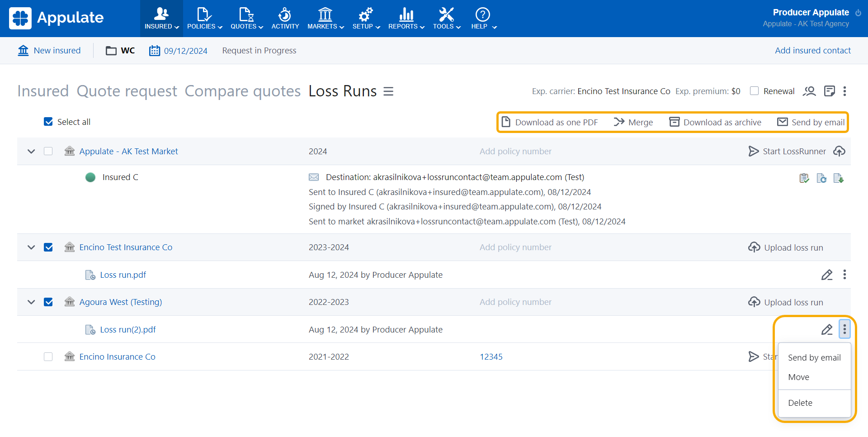
Task: Click the power logout icon by Producer Applulate
Action: point(858,13)
